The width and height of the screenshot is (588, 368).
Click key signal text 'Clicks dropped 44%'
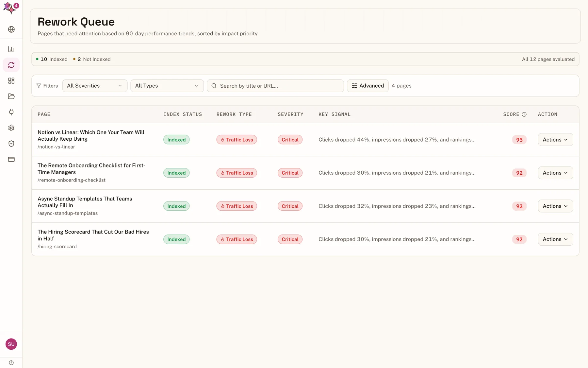(x=344, y=140)
